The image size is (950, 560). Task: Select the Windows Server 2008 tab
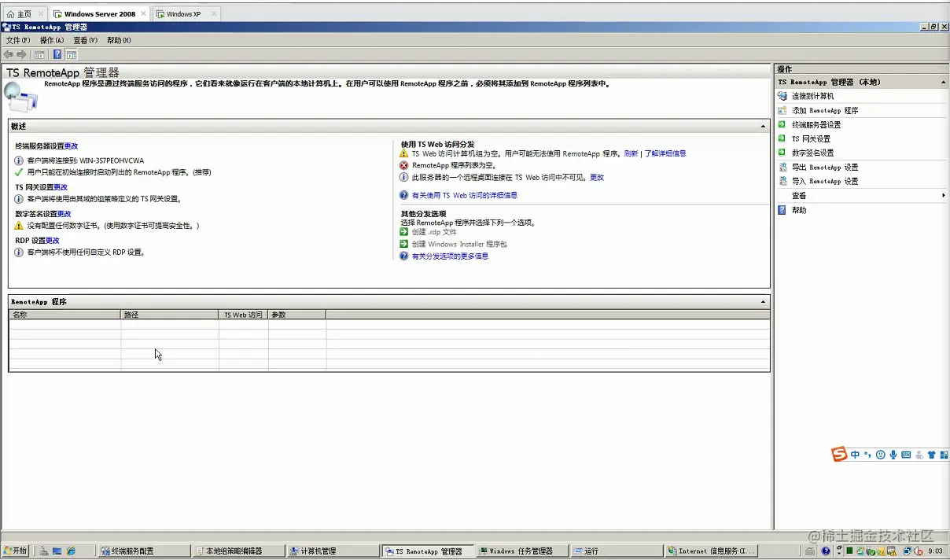coord(99,14)
